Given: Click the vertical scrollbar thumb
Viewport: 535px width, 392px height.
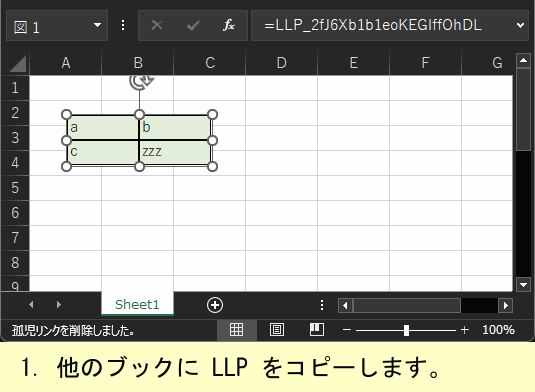Looking at the screenshot, I should (x=523, y=109).
